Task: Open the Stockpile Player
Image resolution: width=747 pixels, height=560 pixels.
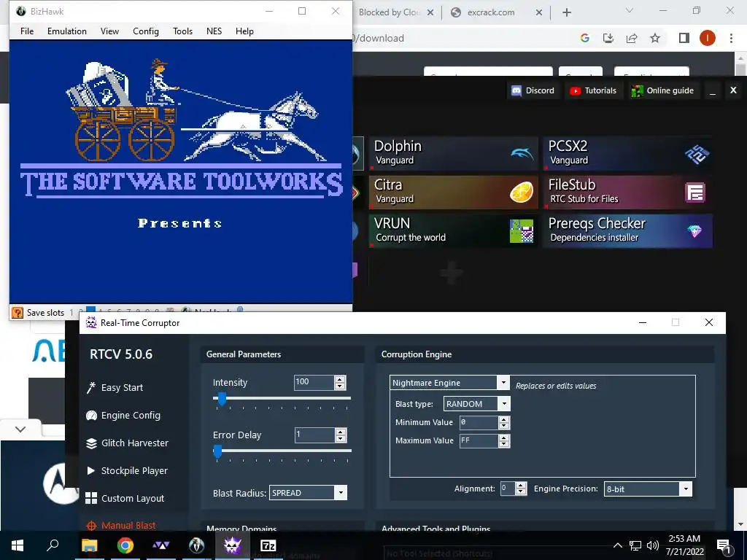Action: [x=127, y=470]
